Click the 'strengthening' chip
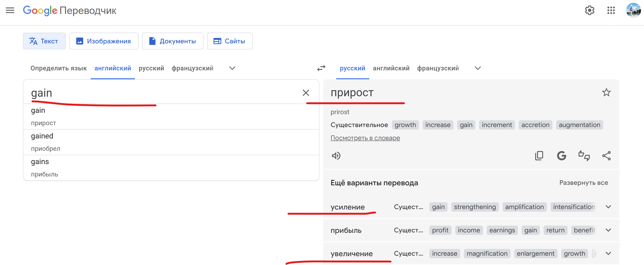 click(475, 207)
